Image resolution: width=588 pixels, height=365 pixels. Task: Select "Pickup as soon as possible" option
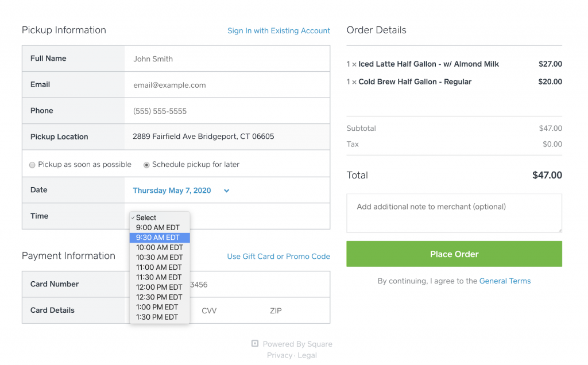32,164
